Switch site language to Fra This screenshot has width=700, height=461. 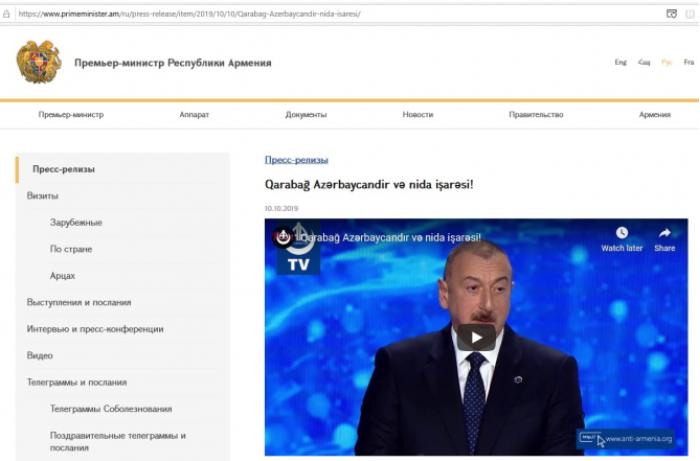(x=689, y=62)
